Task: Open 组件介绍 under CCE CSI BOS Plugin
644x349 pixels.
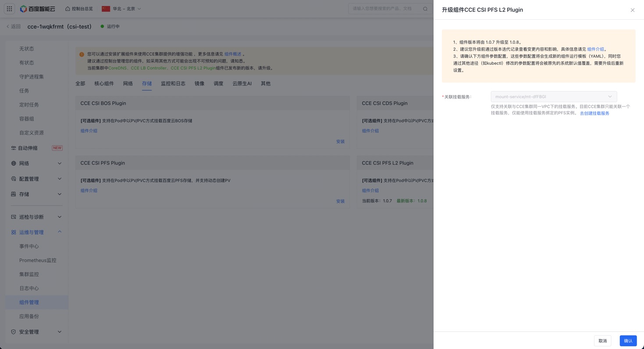Action: pyautogui.click(x=89, y=131)
